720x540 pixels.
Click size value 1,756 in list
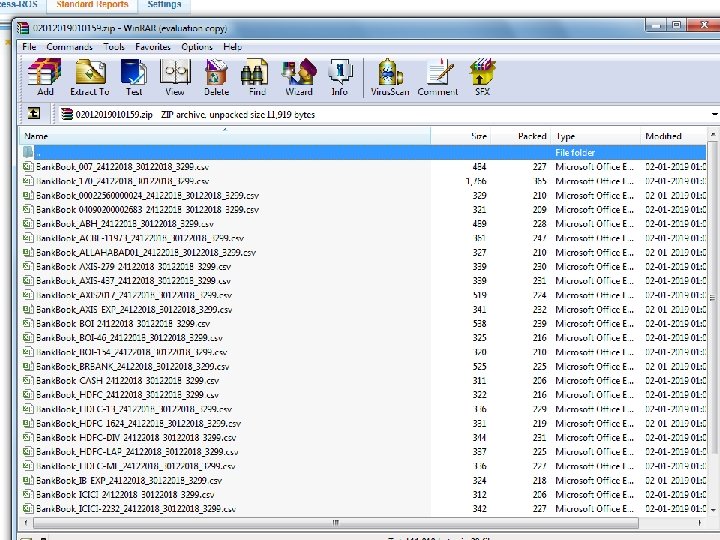pos(476,181)
